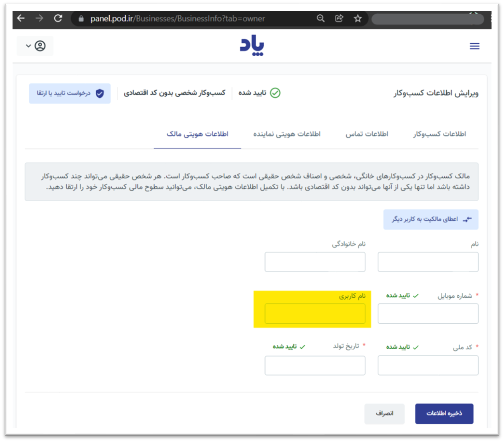Open the hamburger menu icon
The height and width of the screenshot is (442, 504).
click(475, 46)
